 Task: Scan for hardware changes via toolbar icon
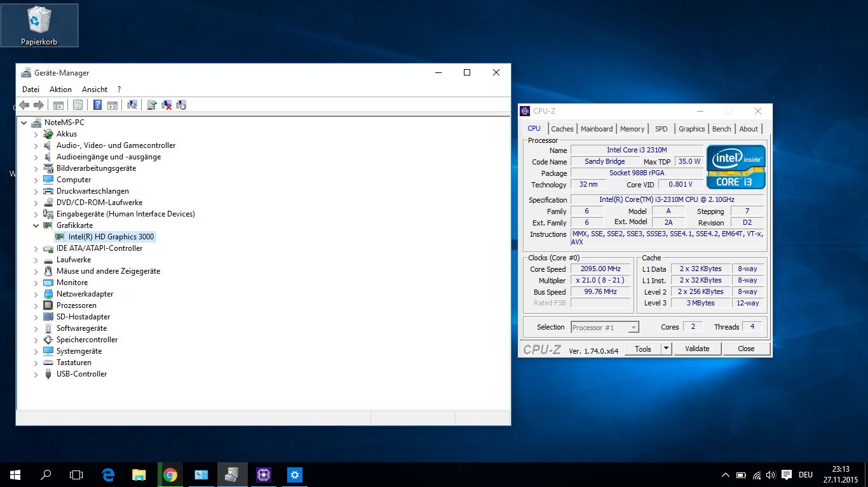[x=132, y=105]
